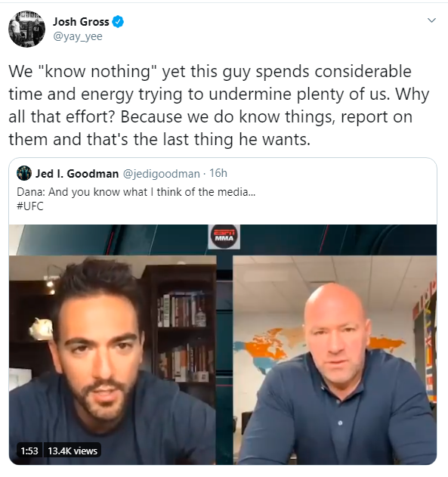Open the @yay_yee handle link

point(78,36)
